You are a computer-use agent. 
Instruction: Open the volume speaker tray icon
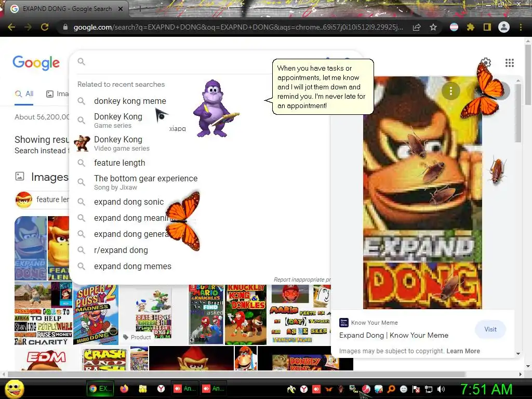(x=441, y=389)
